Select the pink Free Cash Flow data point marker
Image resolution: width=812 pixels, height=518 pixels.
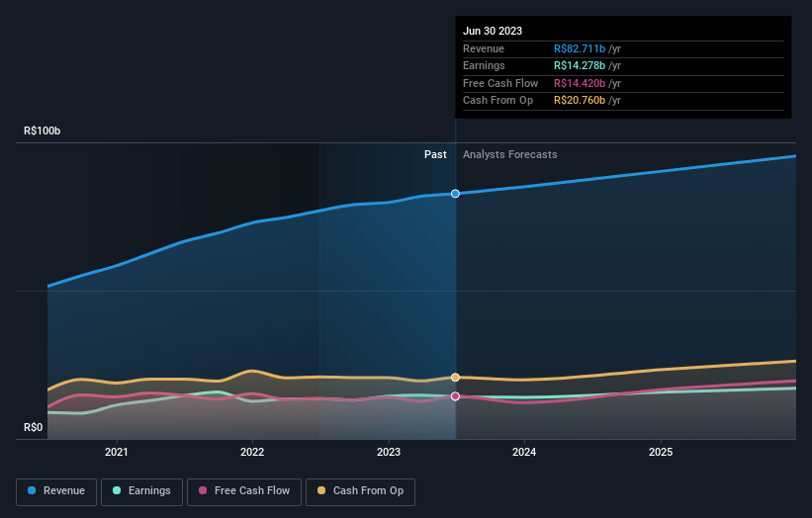(455, 396)
